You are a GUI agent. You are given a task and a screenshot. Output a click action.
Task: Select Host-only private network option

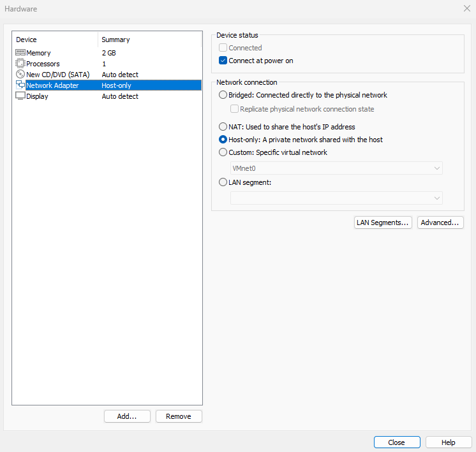[223, 140]
